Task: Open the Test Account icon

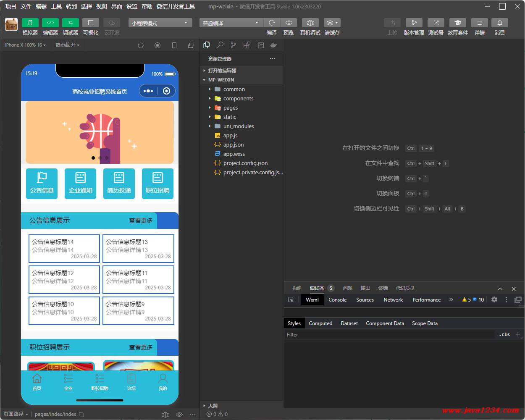Action: tap(436, 23)
